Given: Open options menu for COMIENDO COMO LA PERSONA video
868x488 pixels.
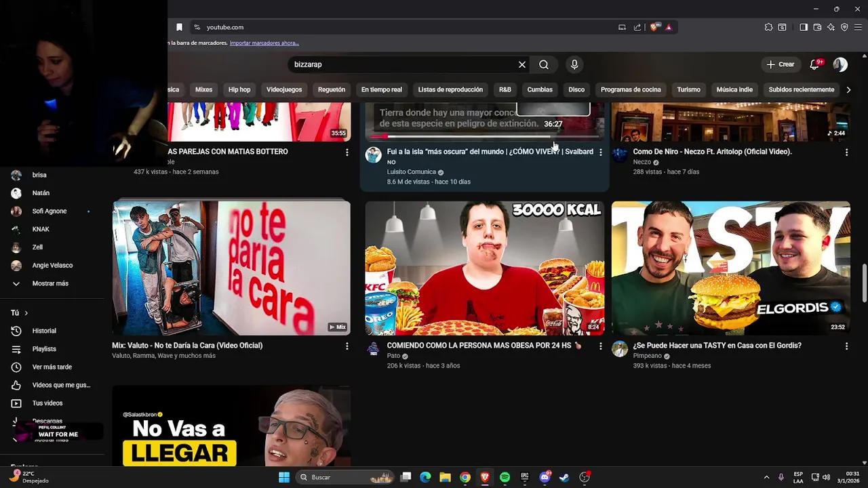Looking at the screenshot, I should coord(600,346).
